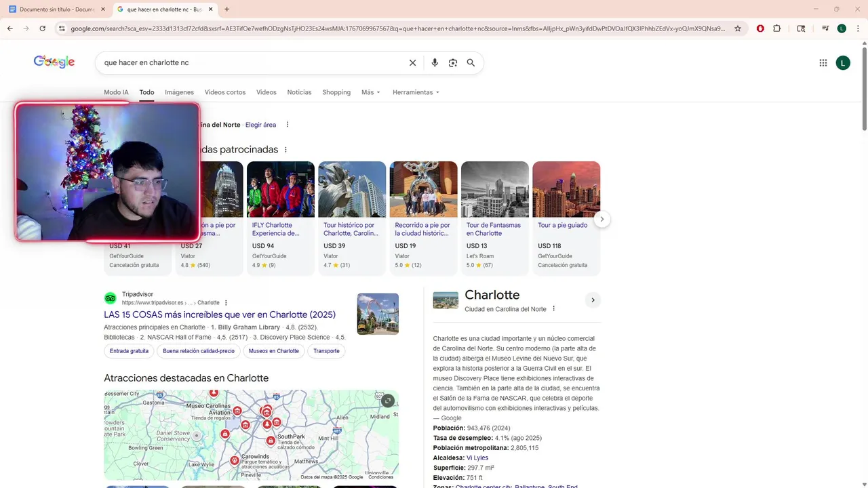This screenshot has width=868, height=488.
Task: Open Tripadvisor result options menu
Action: (x=226, y=303)
